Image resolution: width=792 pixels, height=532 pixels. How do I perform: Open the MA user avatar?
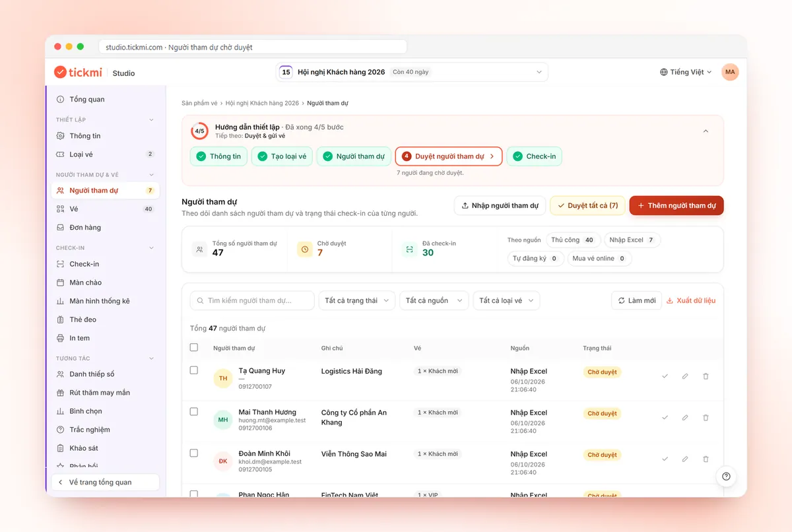[x=730, y=72]
